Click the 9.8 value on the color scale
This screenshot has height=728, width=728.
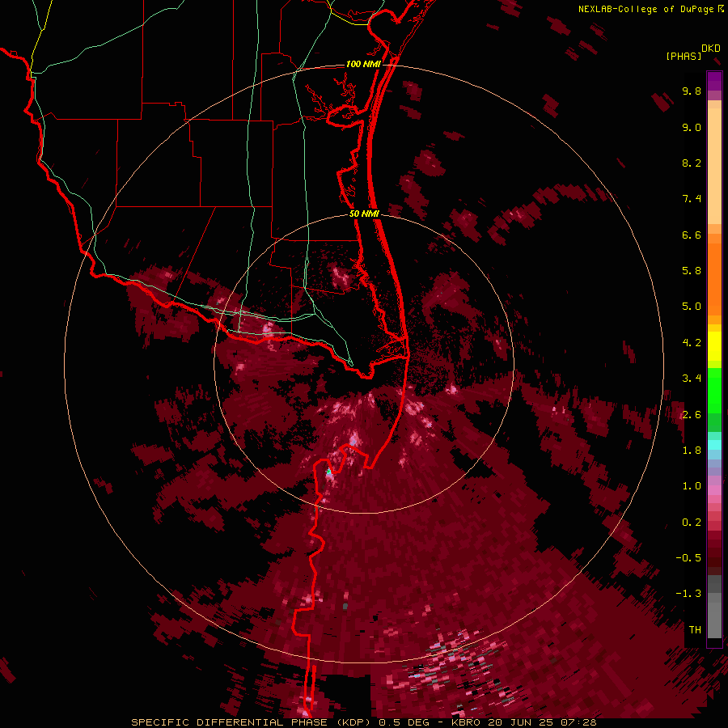tap(692, 91)
